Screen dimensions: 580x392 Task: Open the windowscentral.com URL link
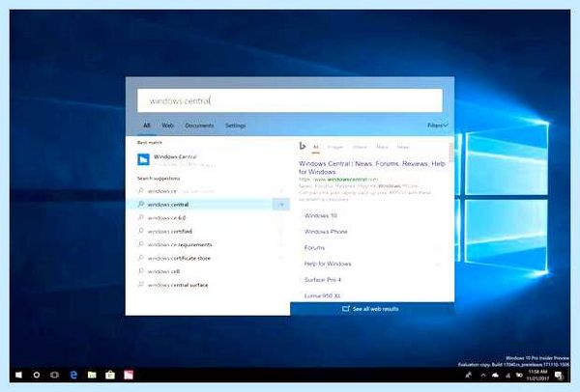click(338, 180)
